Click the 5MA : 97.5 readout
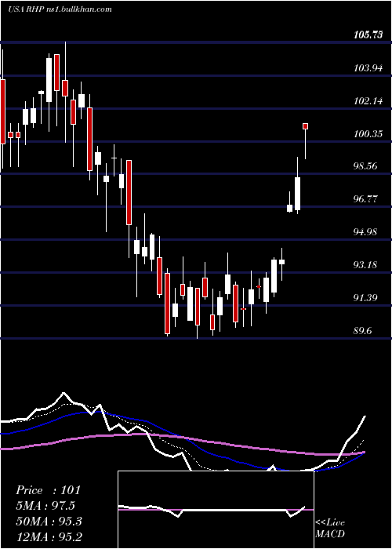 45,506
